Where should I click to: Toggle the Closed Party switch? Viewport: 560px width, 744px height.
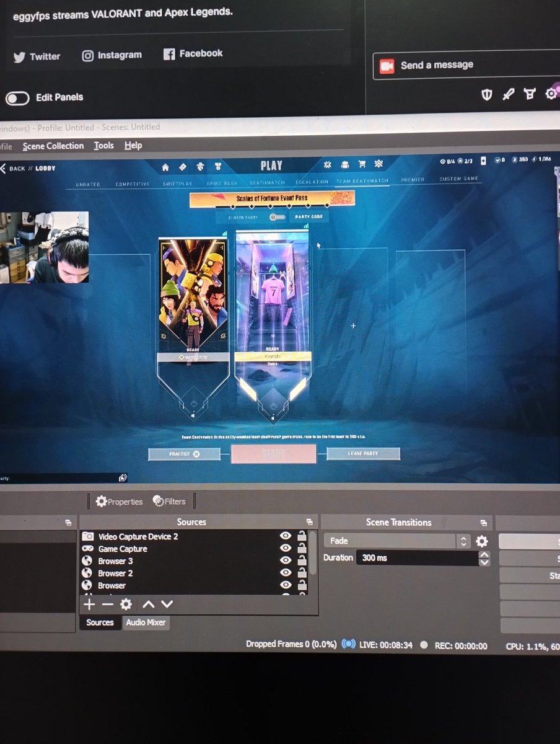276,217
